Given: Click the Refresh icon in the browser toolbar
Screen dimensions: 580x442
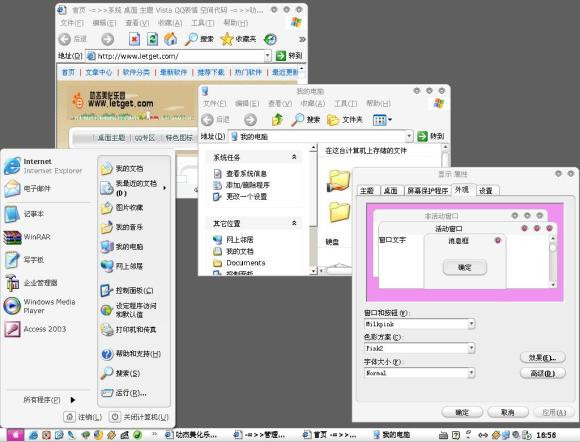Looking at the screenshot, I should click(152, 39).
